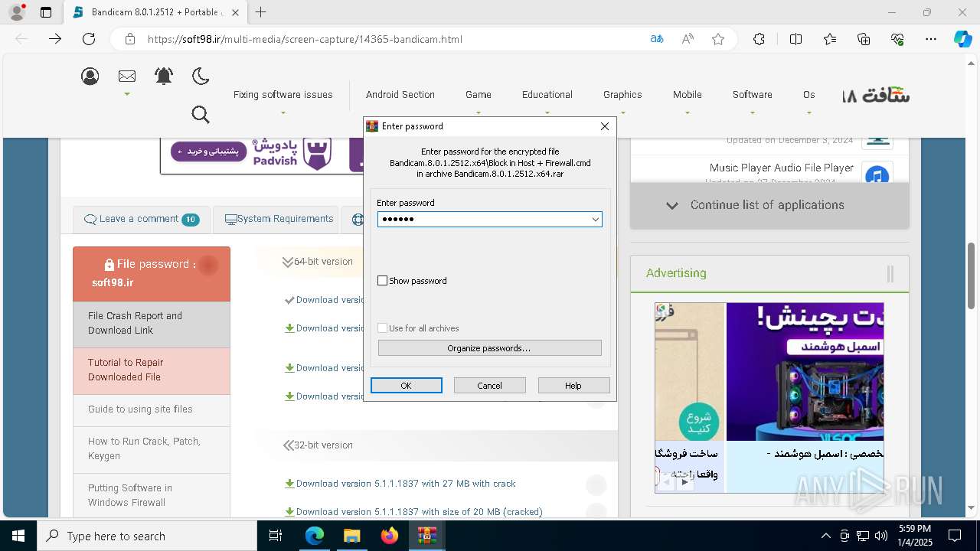Screen dimensions: 980x551
Task: Go forward in browser history
Action: 55,39
